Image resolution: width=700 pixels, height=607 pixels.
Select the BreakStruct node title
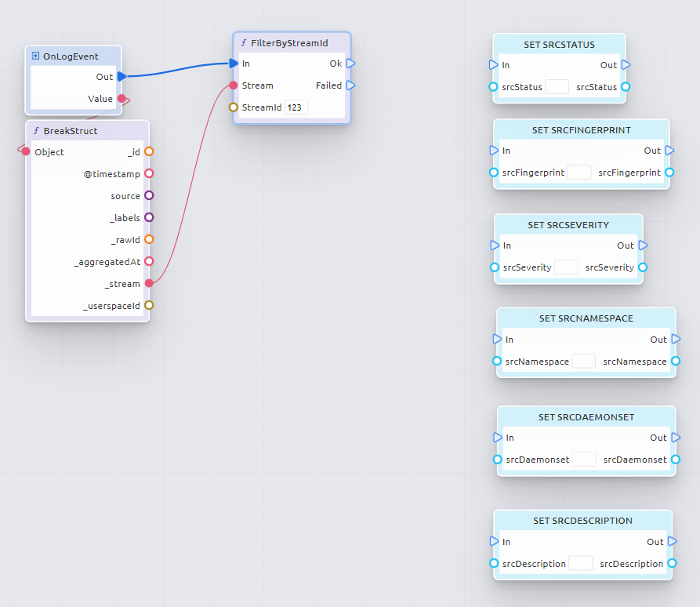[x=71, y=131]
